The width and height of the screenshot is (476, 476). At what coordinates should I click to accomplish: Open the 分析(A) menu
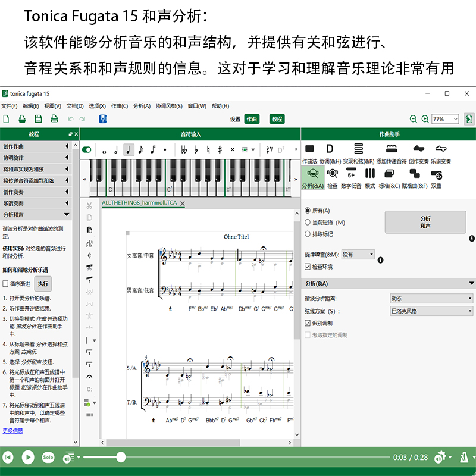pos(142,106)
